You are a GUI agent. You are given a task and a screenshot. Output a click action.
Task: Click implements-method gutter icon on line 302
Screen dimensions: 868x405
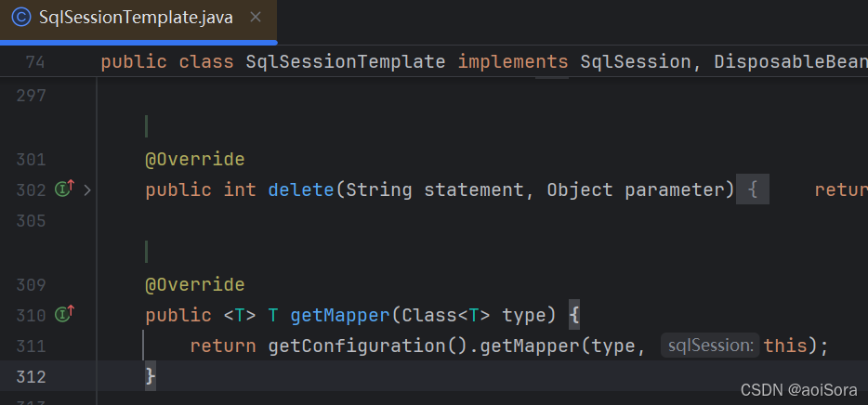pyautogui.click(x=64, y=189)
